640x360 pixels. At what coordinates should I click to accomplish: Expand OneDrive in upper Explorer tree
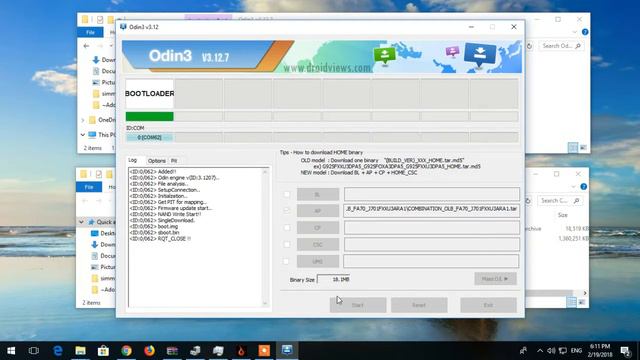[83, 120]
